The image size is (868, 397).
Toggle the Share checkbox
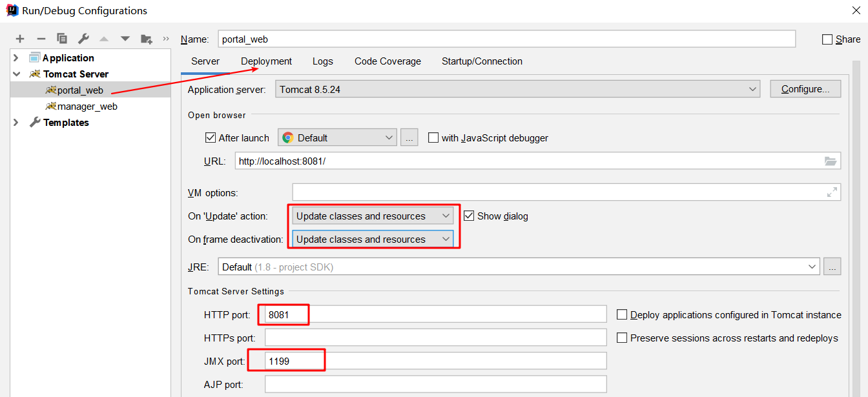click(x=827, y=39)
